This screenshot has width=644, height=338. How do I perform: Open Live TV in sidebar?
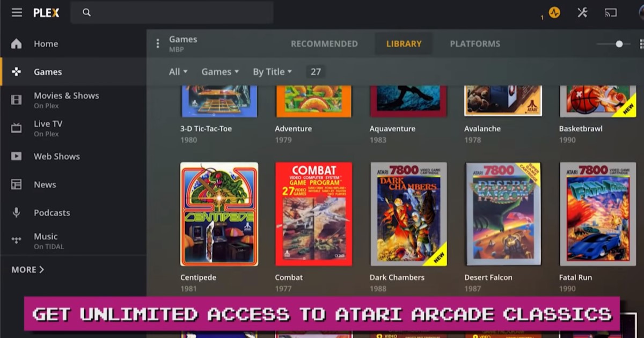click(x=73, y=128)
